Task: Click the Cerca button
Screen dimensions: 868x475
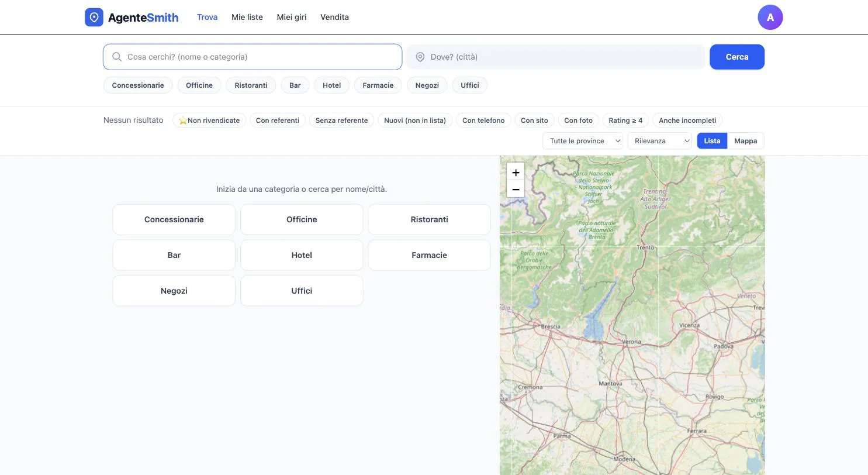Action: 737,57
